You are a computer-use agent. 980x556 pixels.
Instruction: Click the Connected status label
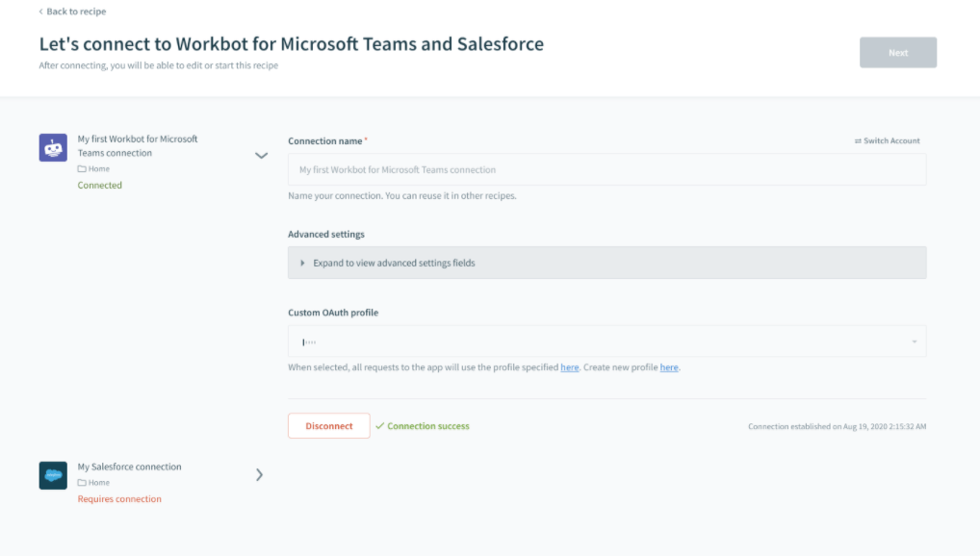click(x=99, y=185)
